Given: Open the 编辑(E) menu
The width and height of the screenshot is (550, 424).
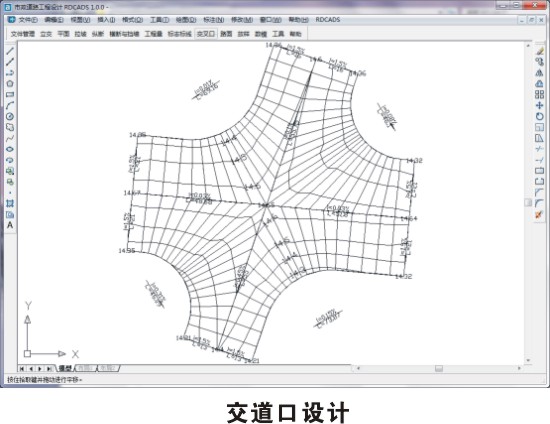Looking at the screenshot, I should [54, 20].
